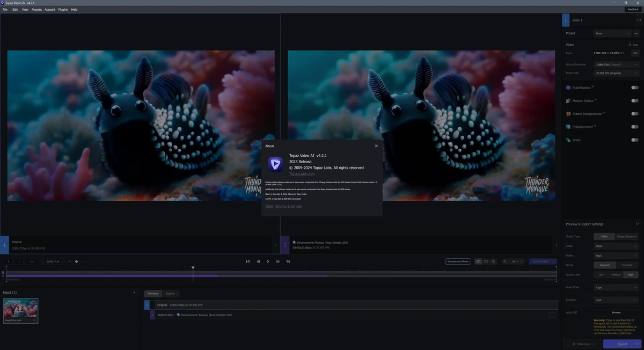Image resolution: width=644 pixels, height=350 pixels.
Task: Toggle the Stabilization switch
Action: click(635, 87)
